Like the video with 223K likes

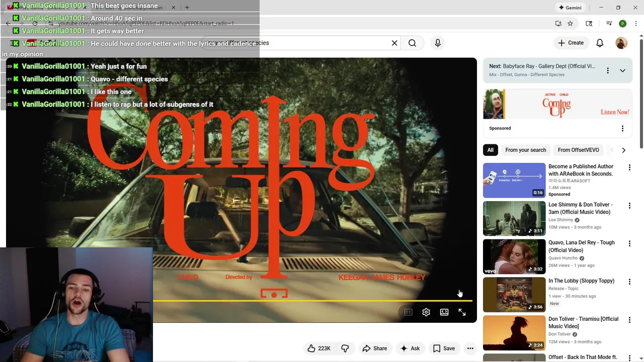pos(319,348)
